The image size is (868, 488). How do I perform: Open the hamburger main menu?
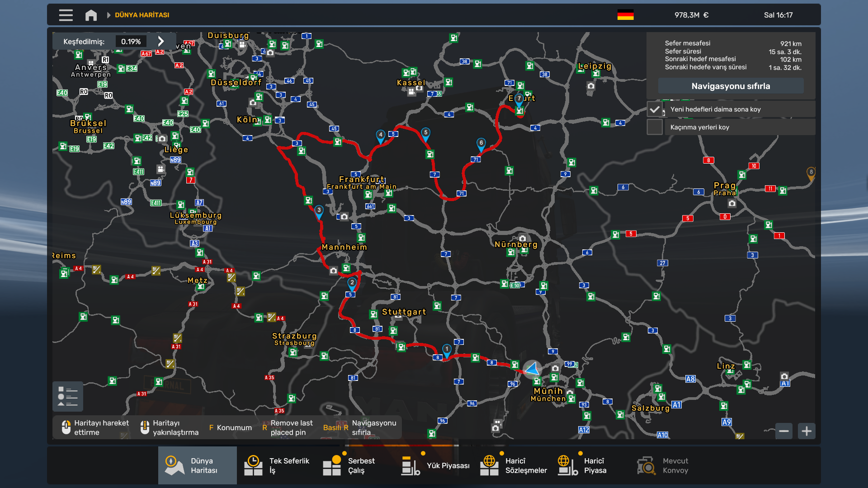(x=66, y=15)
